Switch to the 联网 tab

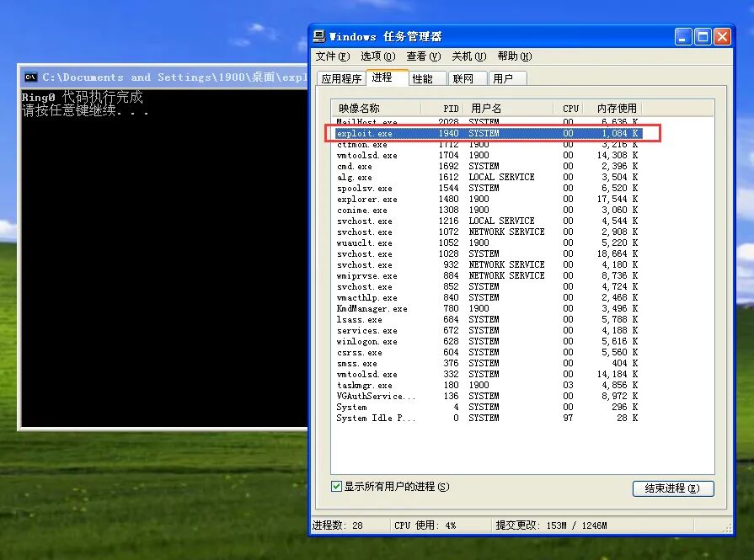(x=468, y=78)
